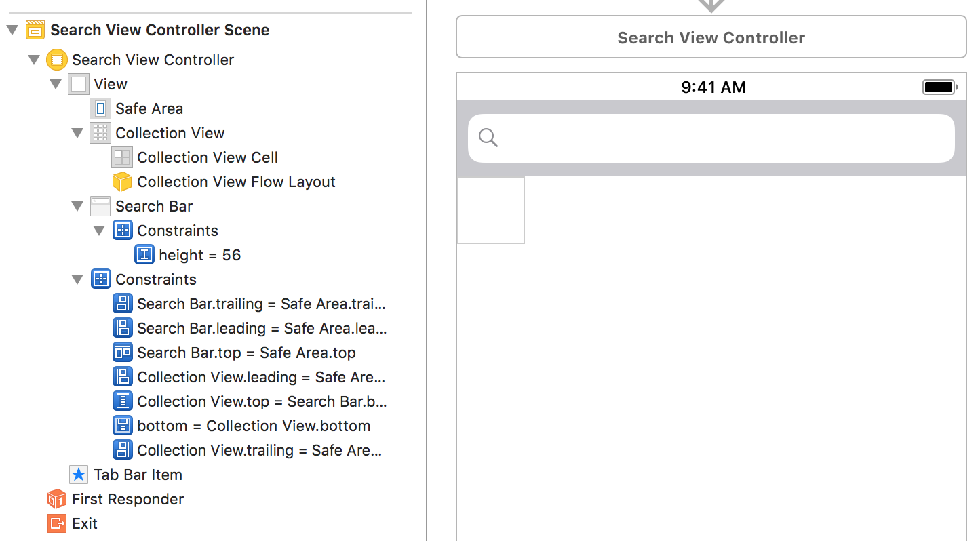Select the Collection View grid icon
The width and height of the screenshot is (980, 541).
click(100, 133)
